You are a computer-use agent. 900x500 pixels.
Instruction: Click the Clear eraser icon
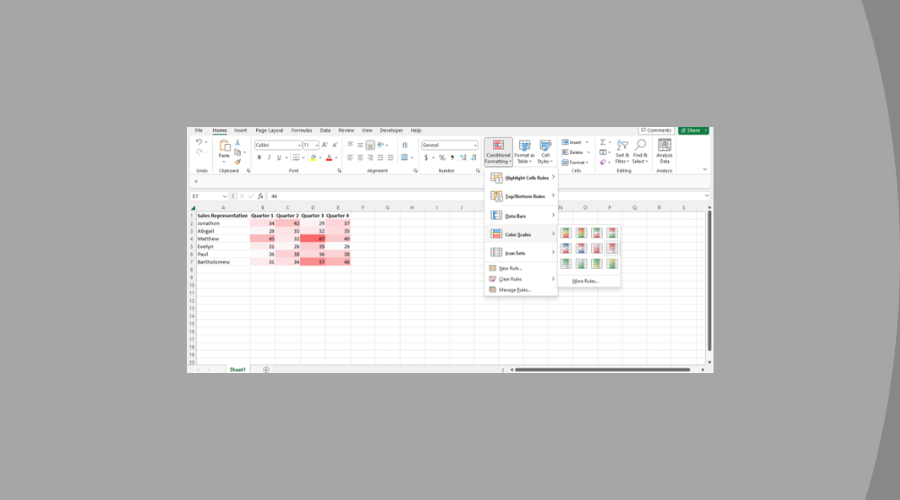point(603,162)
